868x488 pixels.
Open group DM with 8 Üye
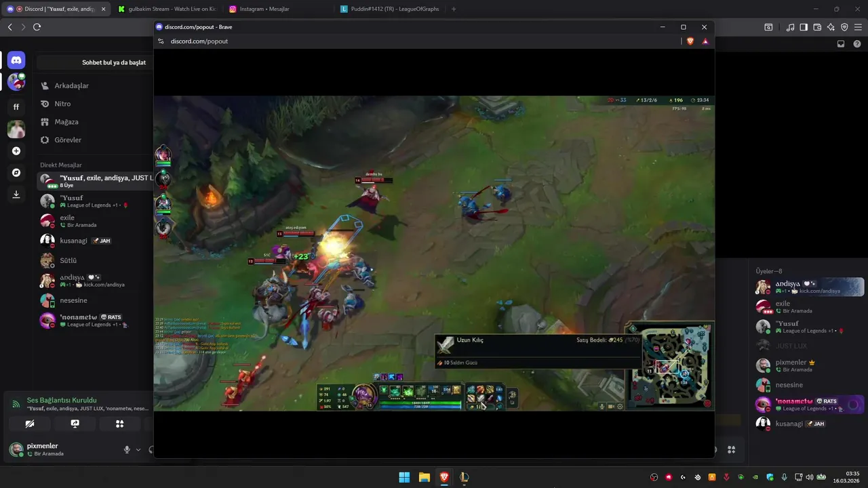click(95, 181)
